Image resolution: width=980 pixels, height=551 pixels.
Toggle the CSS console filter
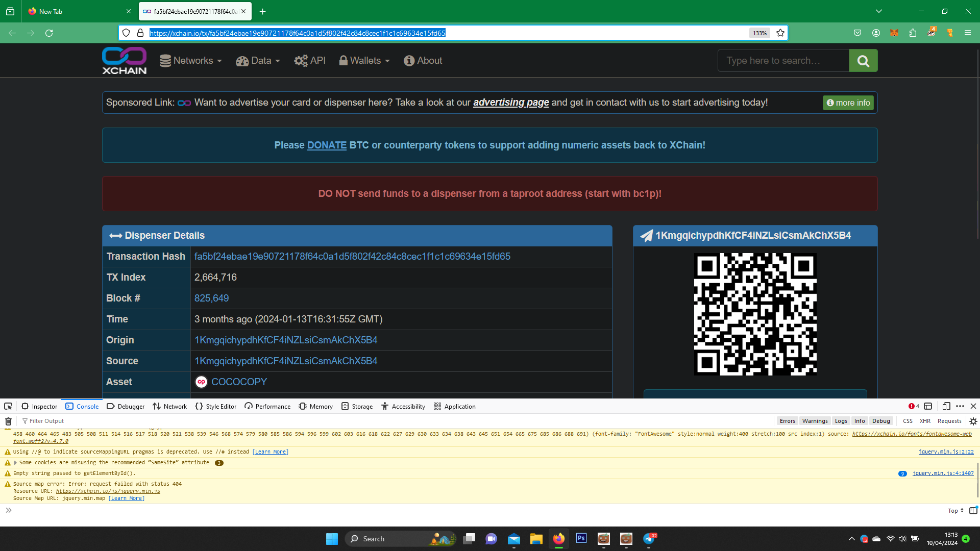coord(908,421)
